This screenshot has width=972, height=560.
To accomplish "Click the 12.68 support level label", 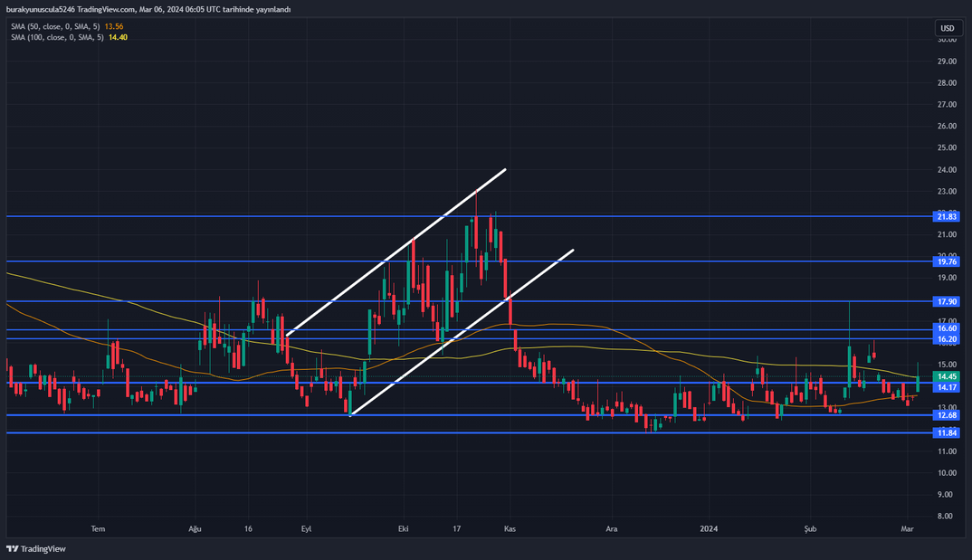I will coord(947,415).
